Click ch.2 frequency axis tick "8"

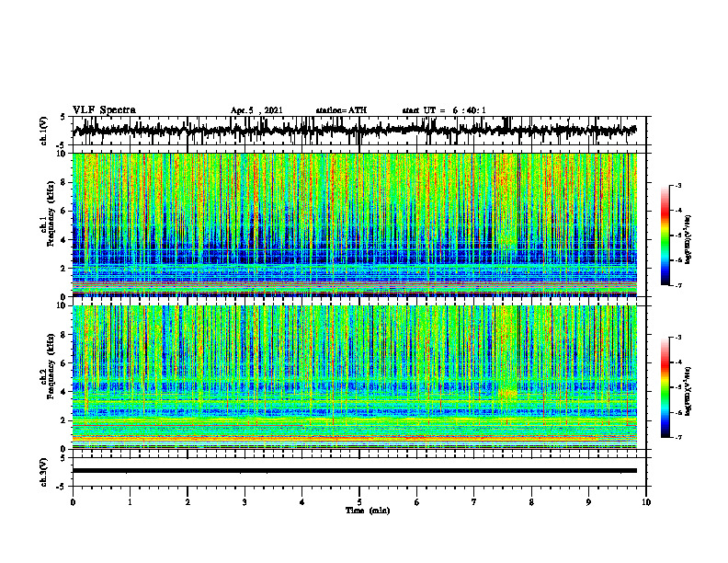click(x=63, y=335)
